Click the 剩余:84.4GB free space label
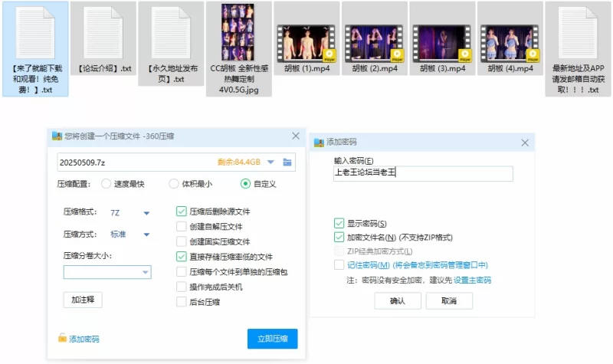 click(239, 162)
